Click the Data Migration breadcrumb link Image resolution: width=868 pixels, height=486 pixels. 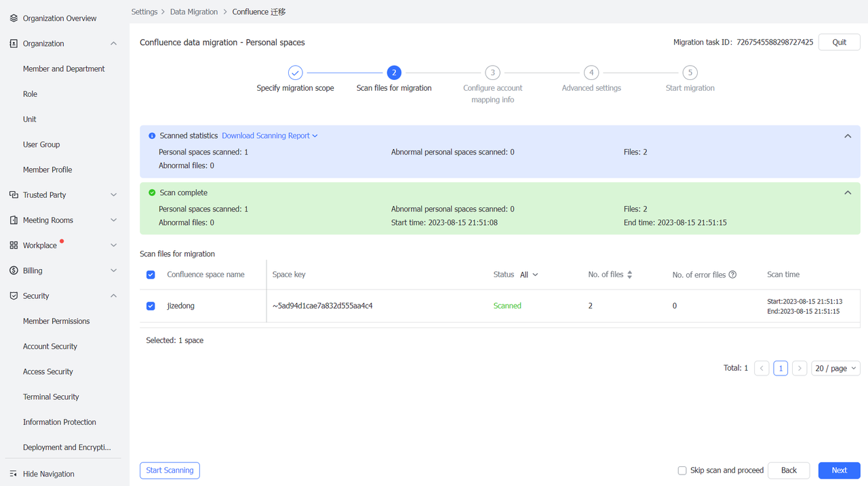point(194,12)
